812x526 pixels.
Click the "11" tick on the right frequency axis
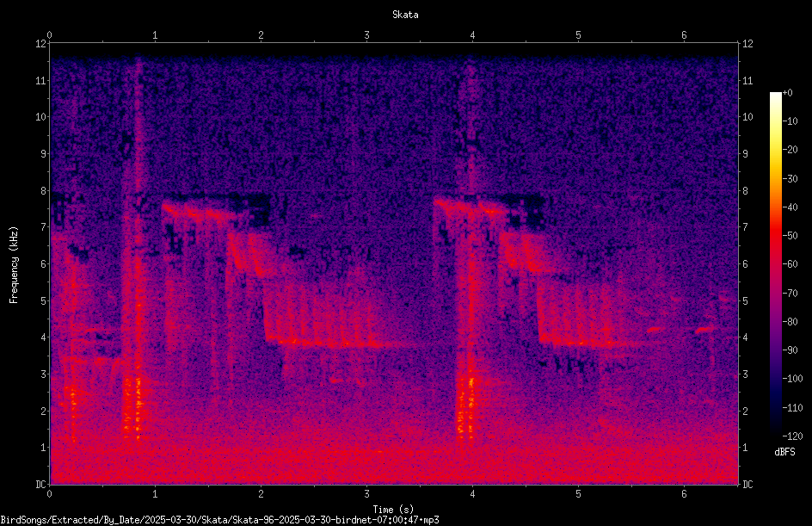pyautogui.click(x=747, y=80)
